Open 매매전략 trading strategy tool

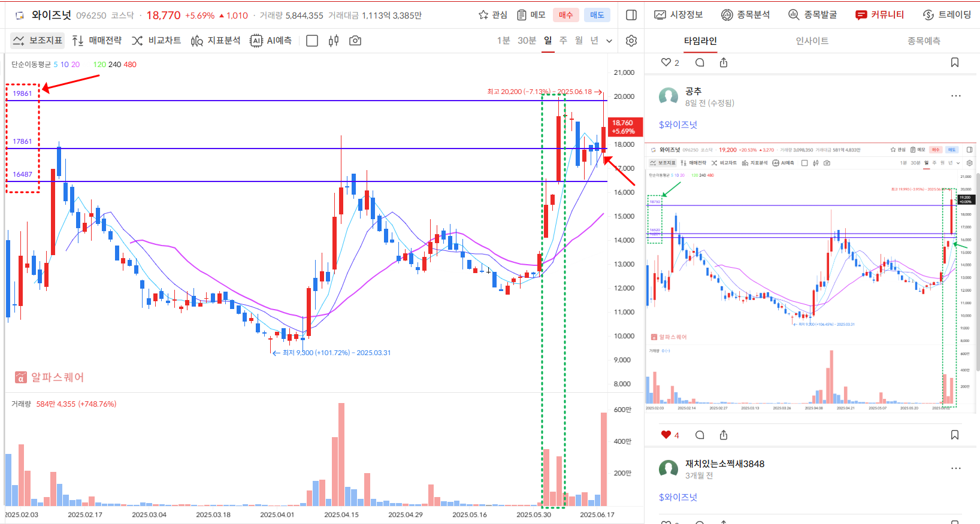coord(96,41)
